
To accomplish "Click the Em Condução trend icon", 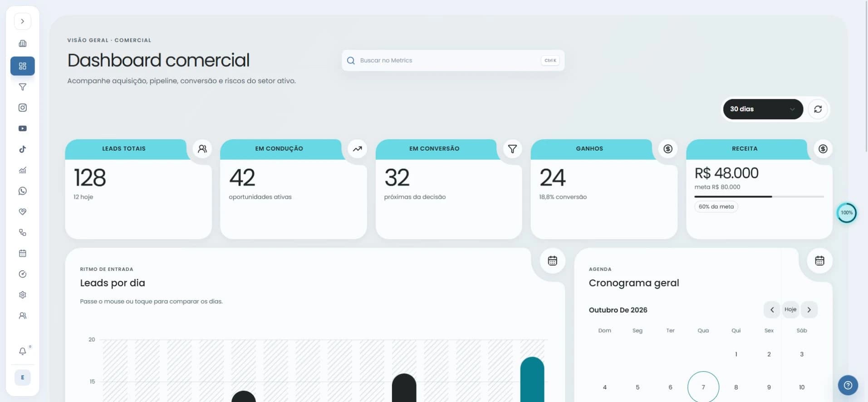I will [358, 149].
